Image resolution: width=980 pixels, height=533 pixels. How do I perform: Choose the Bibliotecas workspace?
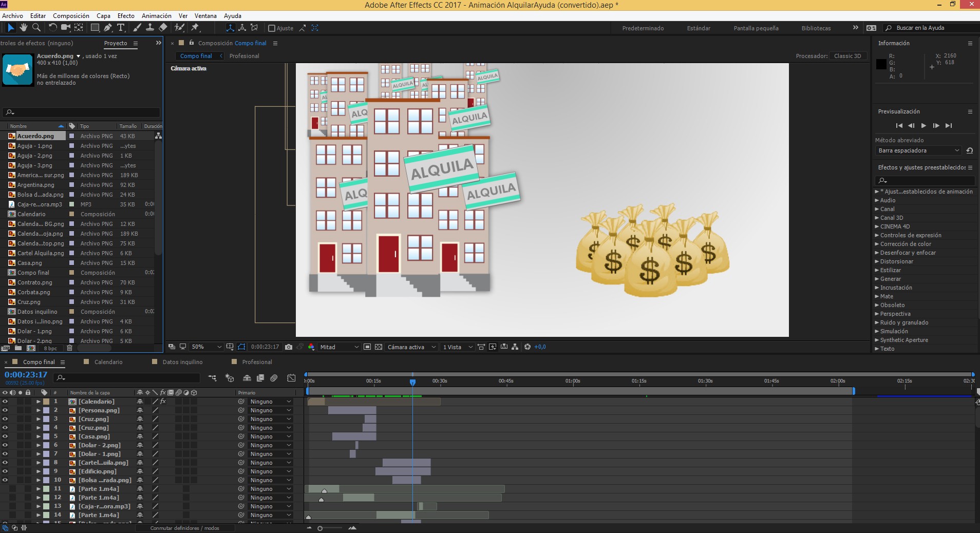[816, 28]
